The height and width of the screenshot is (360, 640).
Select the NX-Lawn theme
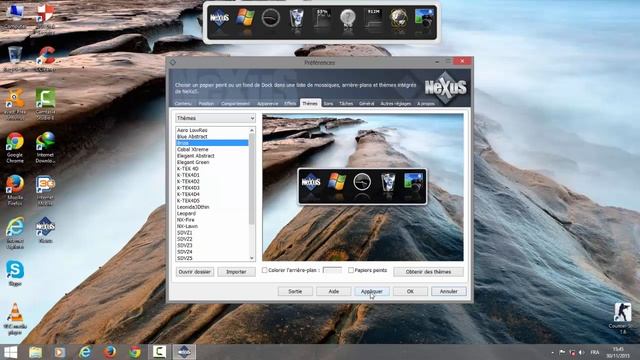pyautogui.click(x=187, y=226)
